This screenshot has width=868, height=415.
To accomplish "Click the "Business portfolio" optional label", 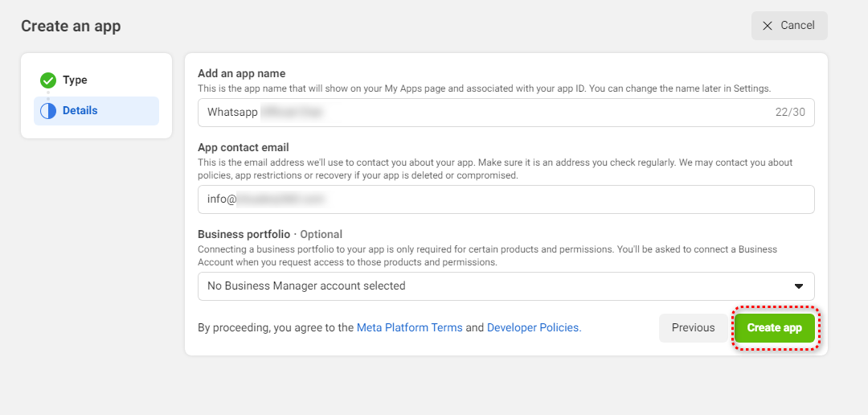I will [x=269, y=235].
